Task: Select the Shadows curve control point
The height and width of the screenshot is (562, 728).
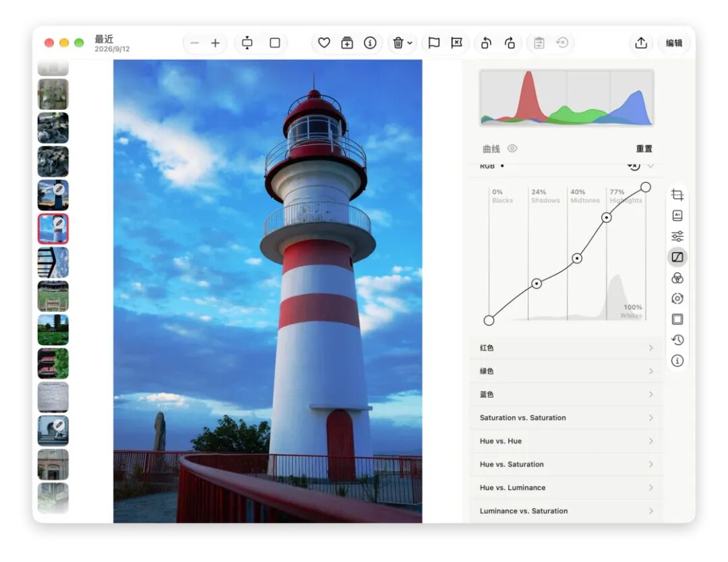Action: (x=537, y=283)
